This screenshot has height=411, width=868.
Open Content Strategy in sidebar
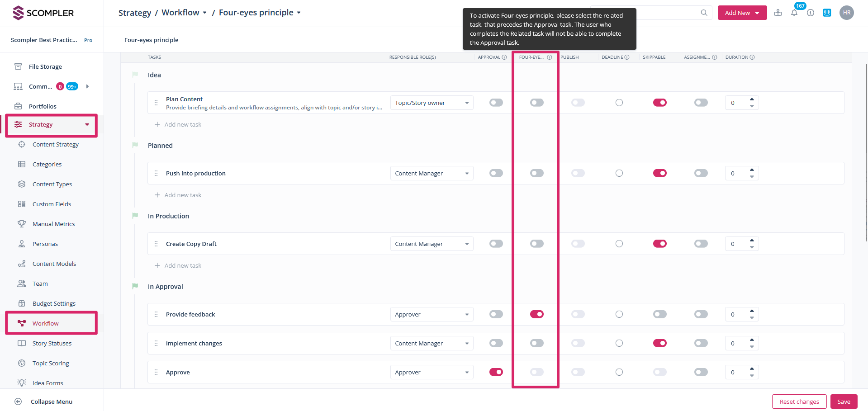pos(55,144)
